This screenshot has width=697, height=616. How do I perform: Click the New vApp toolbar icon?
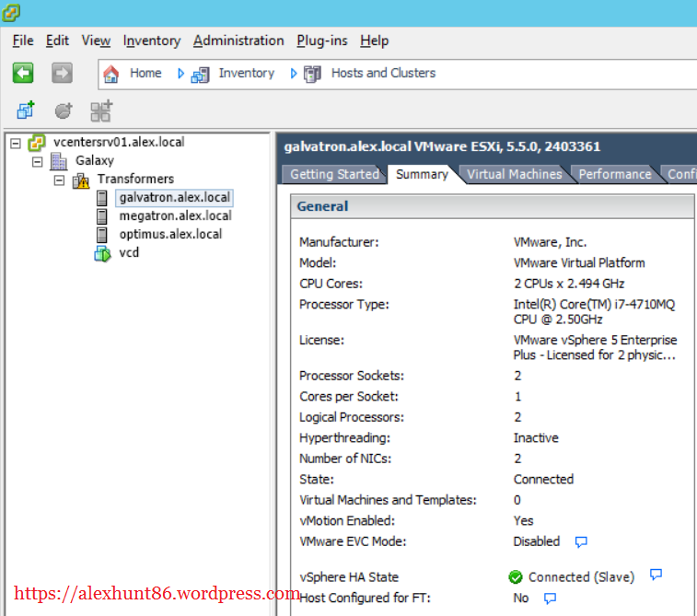(x=101, y=111)
